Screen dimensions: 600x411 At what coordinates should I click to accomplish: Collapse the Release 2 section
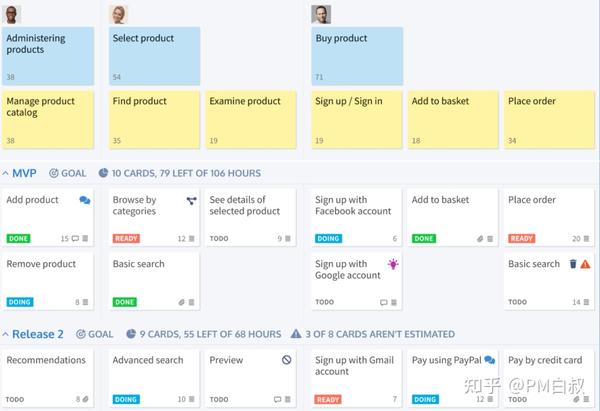click(5, 334)
